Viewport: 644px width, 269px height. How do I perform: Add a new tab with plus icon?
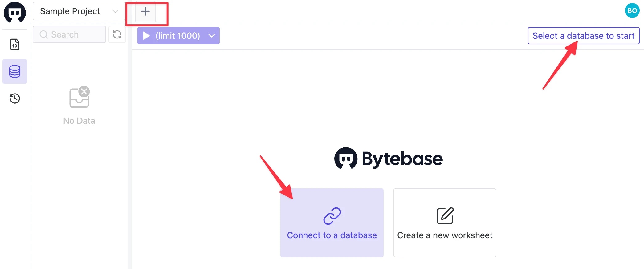point(145,12)
